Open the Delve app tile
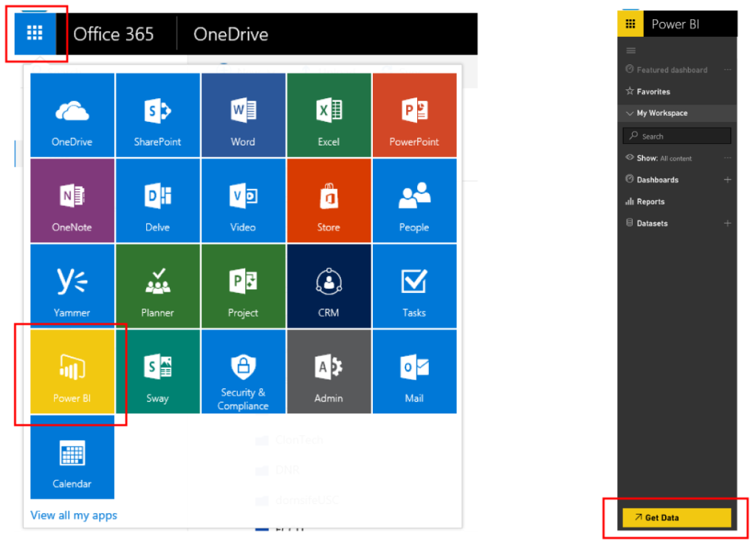The height and width of the screenshot is (547, 756). [x=158, y=201]
